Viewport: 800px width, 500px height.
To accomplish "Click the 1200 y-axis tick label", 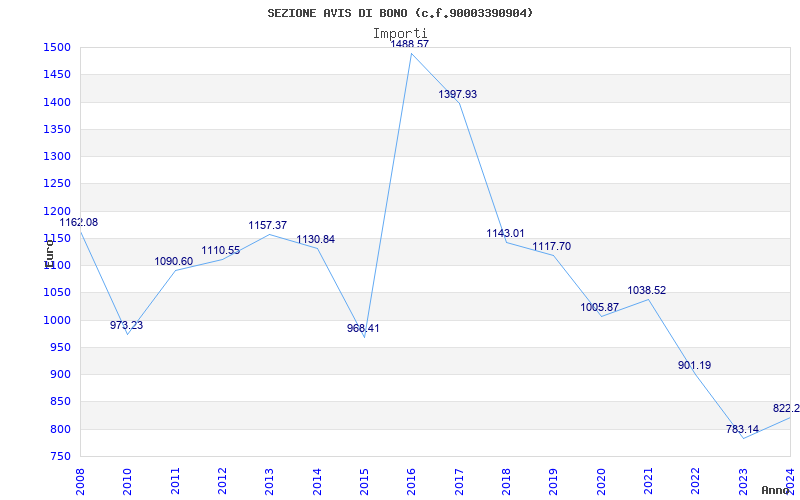I will [x=57, y=211].
